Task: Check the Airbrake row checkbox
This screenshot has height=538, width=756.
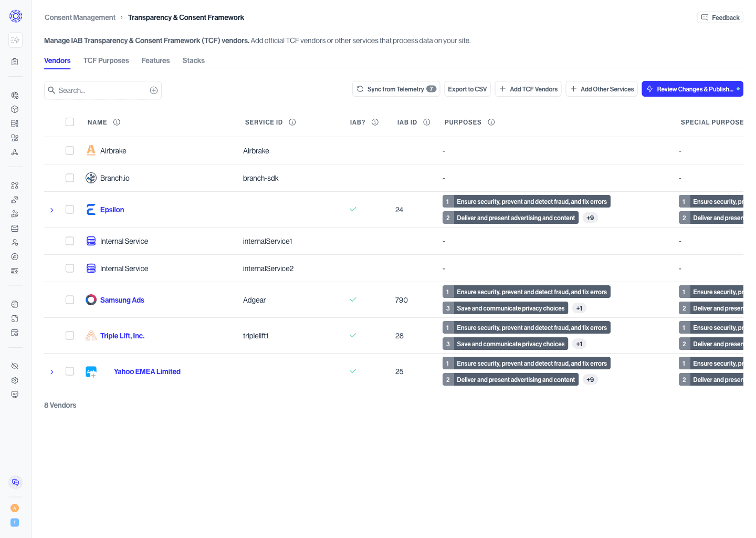Action: 70,150
